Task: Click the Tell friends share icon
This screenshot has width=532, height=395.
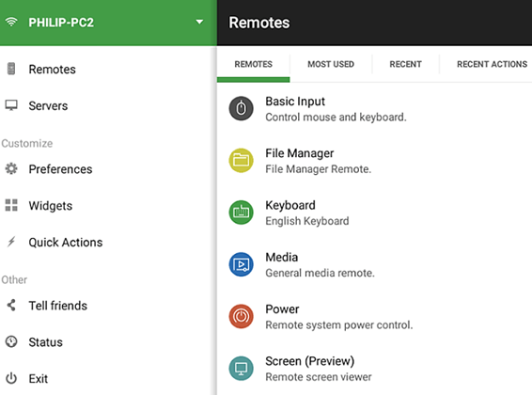Action: pos(11,305)
